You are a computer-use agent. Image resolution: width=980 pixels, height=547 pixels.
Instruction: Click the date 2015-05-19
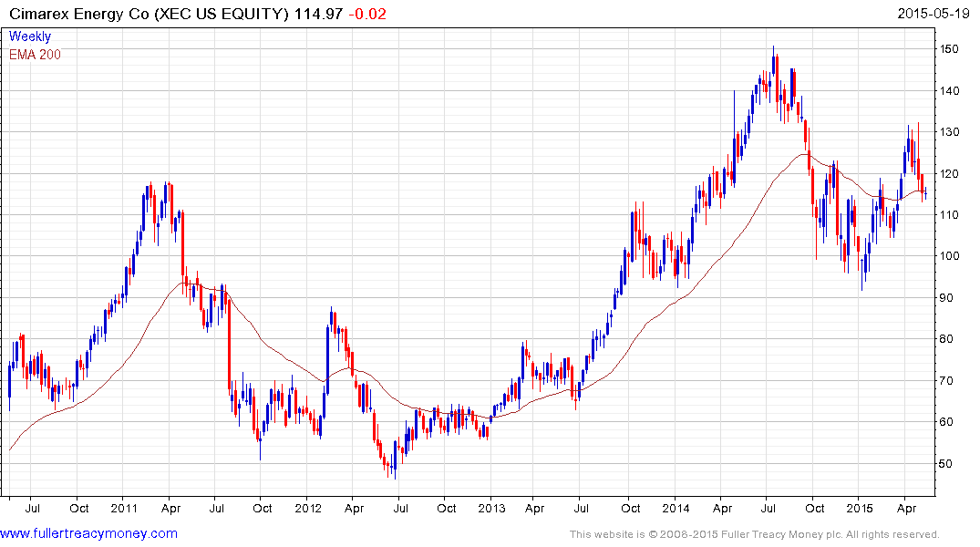coord(934,14)
